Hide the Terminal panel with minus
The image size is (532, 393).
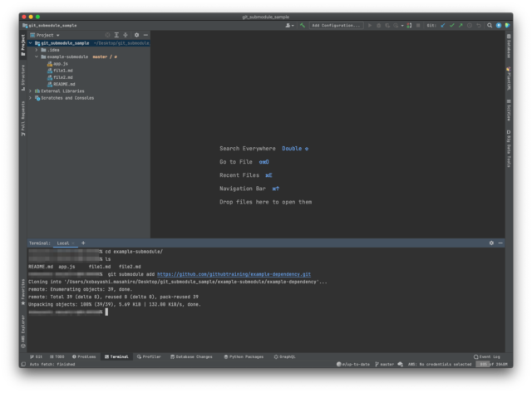point(500,243)
